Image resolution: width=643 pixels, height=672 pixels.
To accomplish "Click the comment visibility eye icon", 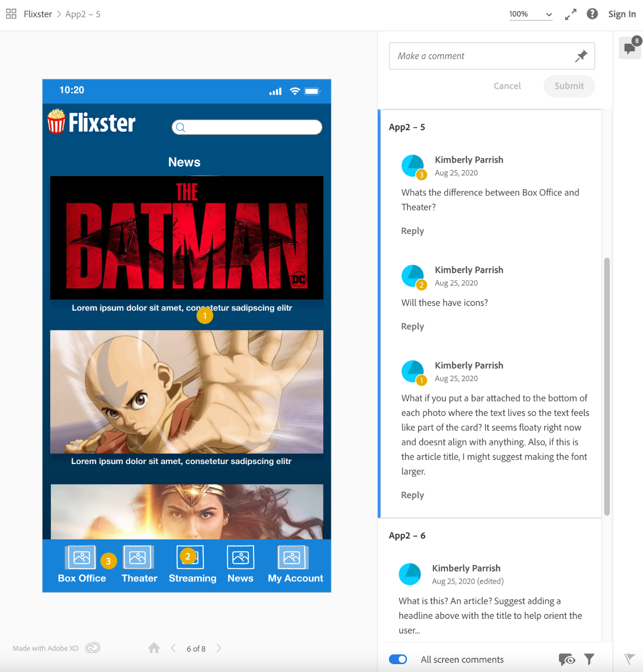I will [x=567, y=659].
